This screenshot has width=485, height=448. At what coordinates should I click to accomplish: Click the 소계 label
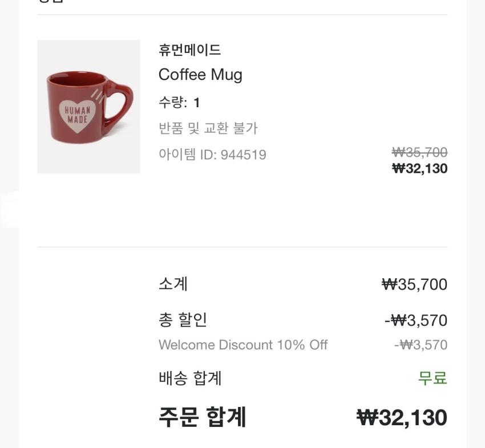click(x=173, y=284)
